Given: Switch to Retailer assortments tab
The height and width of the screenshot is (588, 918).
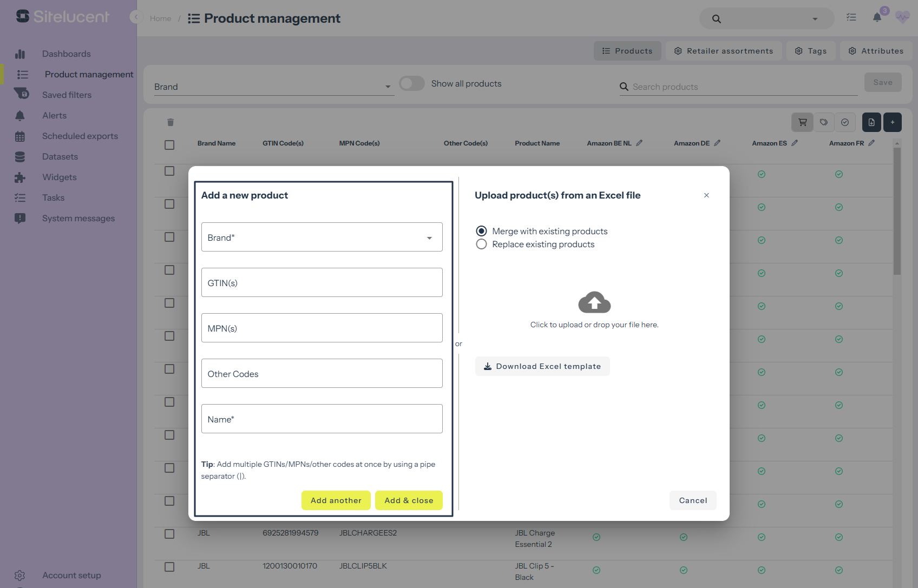Looking at the screenshot, I should (x=723, y=51).
